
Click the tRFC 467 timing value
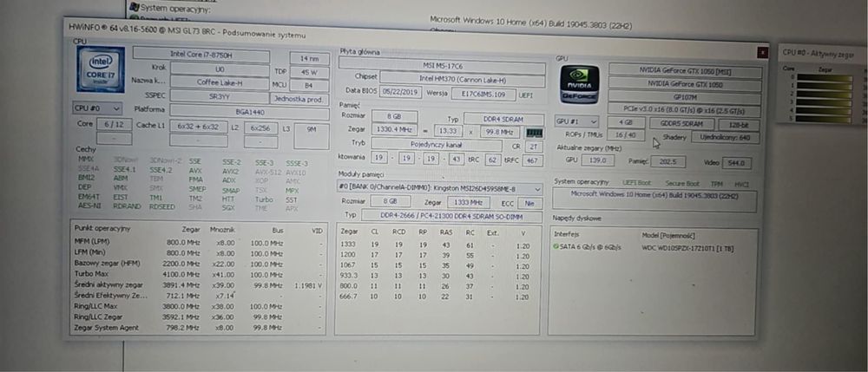click(x=532, y=160)
